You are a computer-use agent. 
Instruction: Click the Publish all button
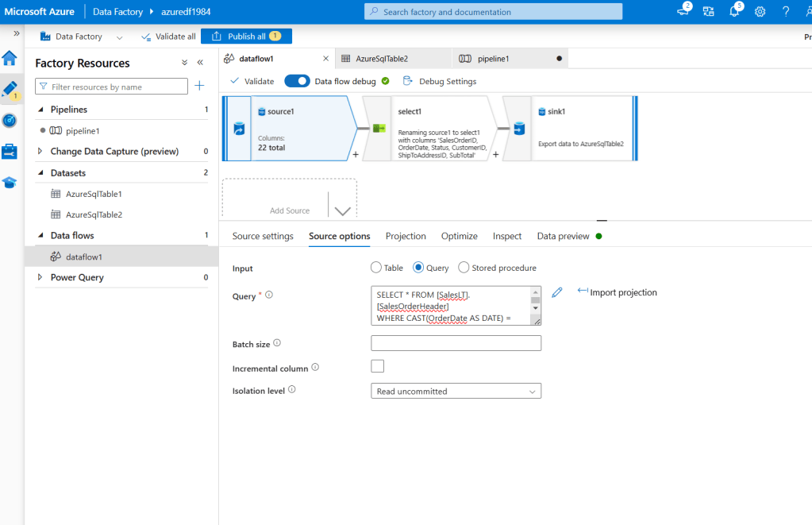[246, 37]
